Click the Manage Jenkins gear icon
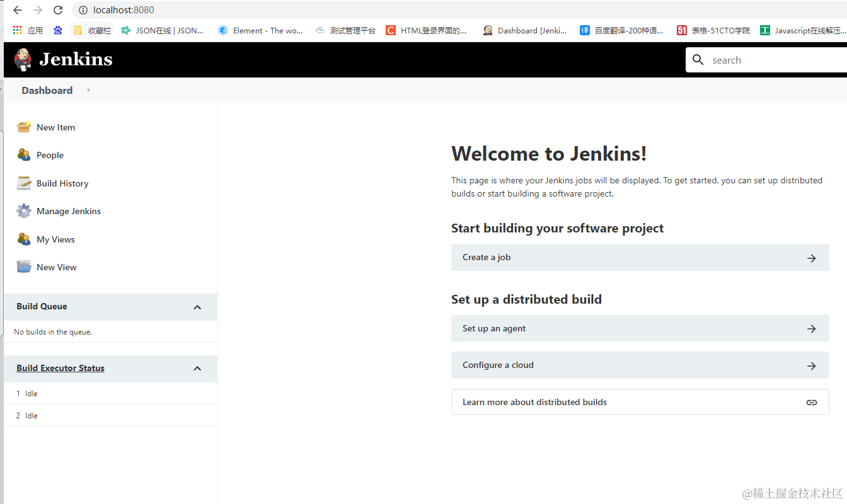This screenshot has width=847, height=504. [24, 211]
